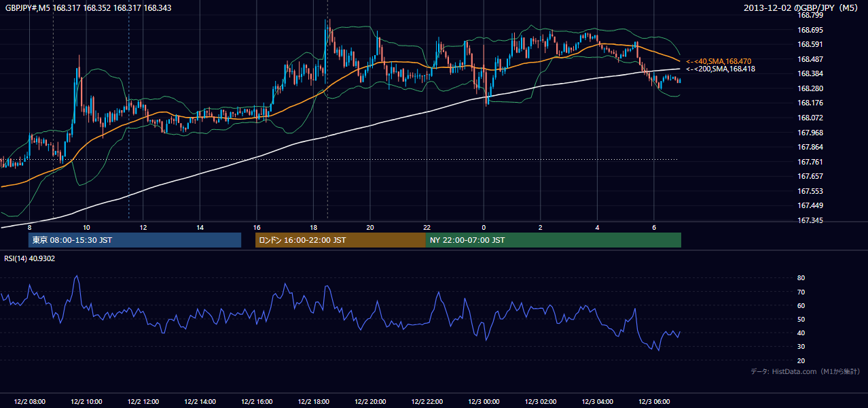
Task: Click the NY 22:00-07:00 JST session bar
Action: (554, 240)
